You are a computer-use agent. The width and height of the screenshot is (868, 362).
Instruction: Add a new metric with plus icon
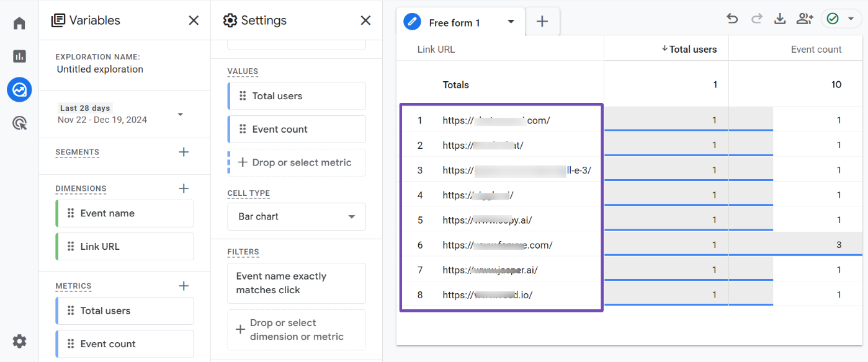(x=184, y=286)
